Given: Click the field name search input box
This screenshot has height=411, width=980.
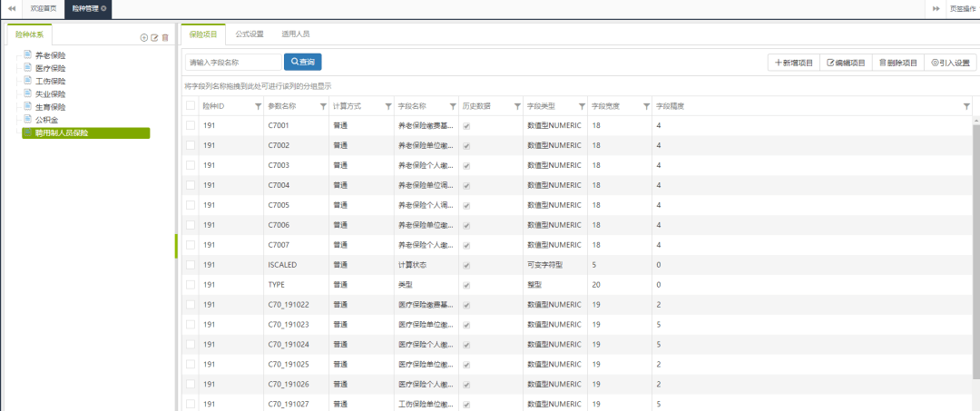Looking at the screenshot, I should 233,62.
